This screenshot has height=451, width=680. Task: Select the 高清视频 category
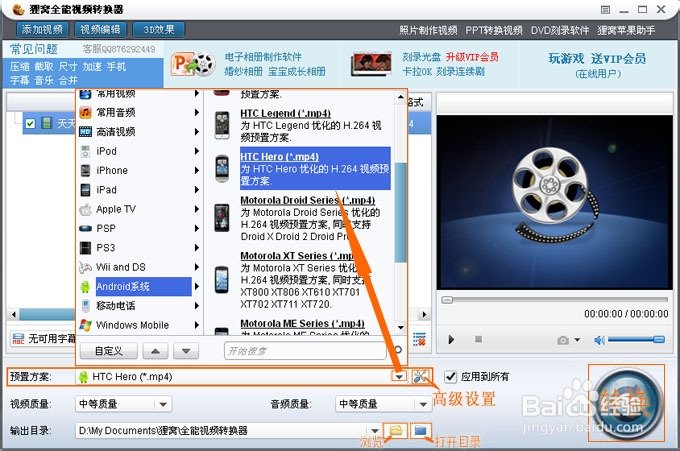[115, 132]
